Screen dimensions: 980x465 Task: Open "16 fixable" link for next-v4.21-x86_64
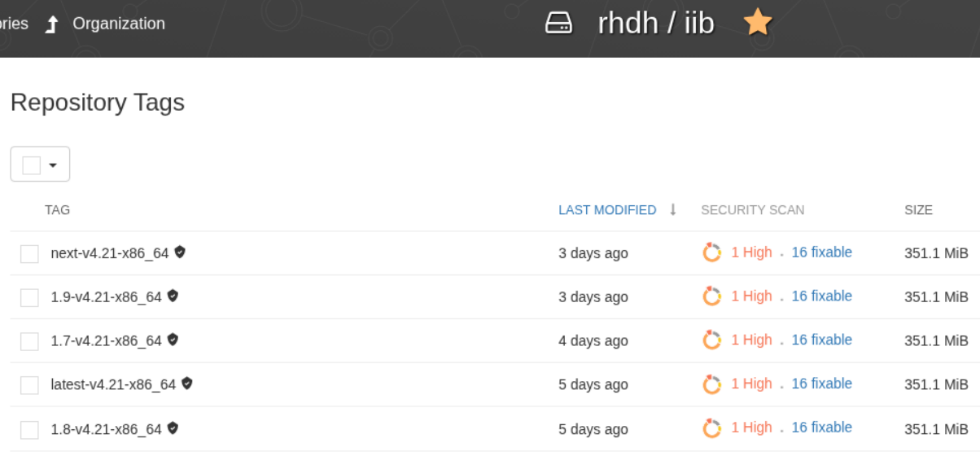point(821,252)
